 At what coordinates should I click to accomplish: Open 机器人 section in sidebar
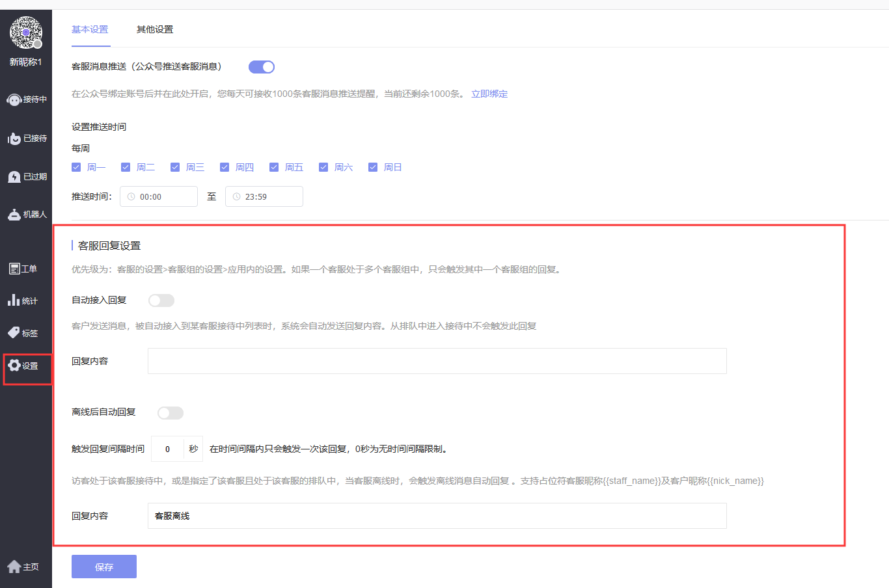(26, 214)
